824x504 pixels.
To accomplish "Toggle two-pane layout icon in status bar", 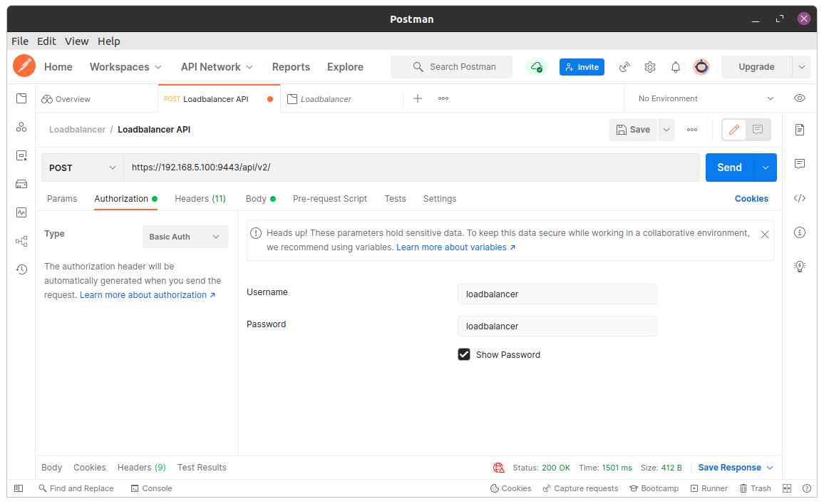I will (x=787, y=488).
